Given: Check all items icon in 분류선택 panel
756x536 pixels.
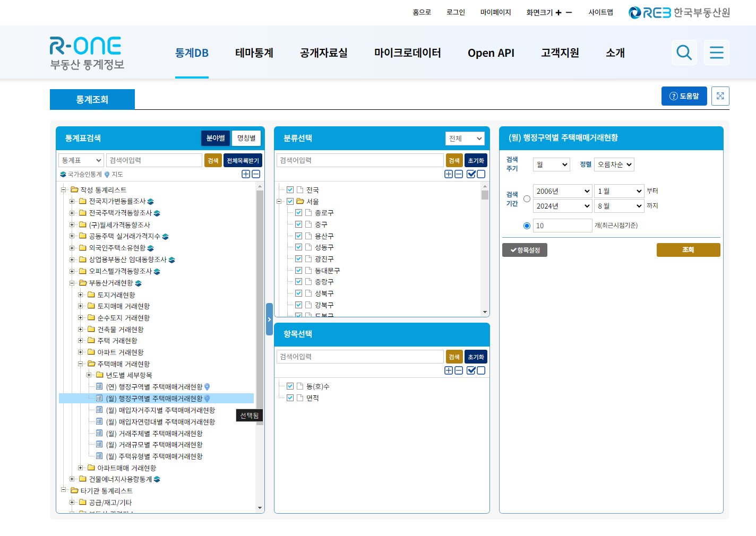Looking at the screenshot, I should [x=471, y=174].
